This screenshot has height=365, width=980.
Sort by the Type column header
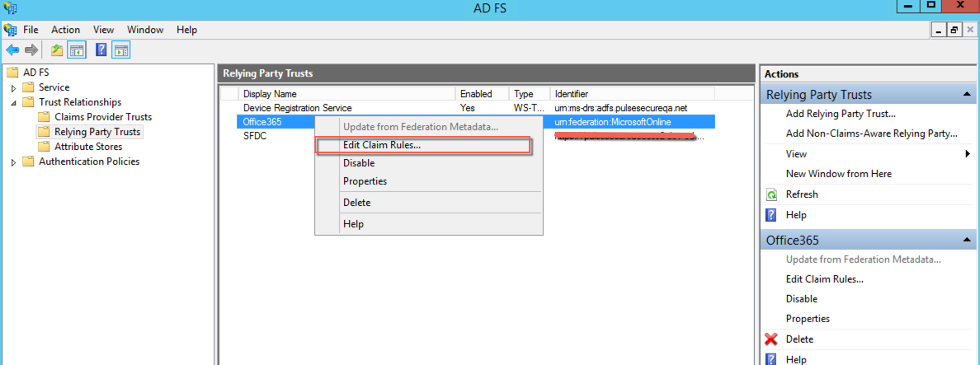529,94
